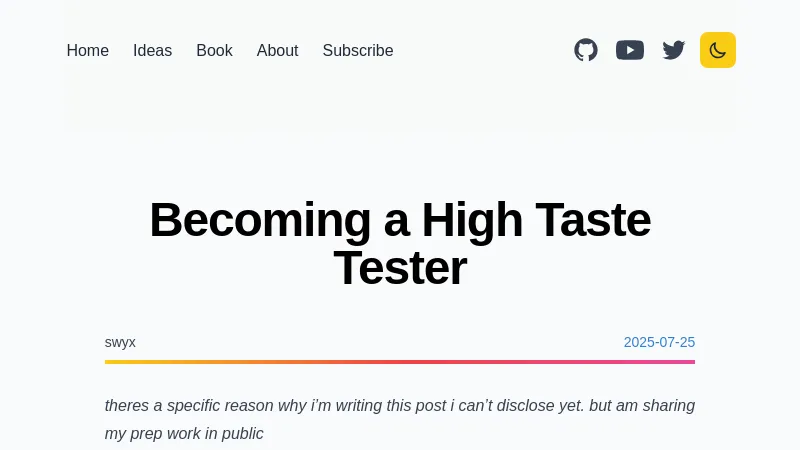The image size is (800, 450).
Task: Toggle dark mode with the moon button
Action: tap(718, 50)
